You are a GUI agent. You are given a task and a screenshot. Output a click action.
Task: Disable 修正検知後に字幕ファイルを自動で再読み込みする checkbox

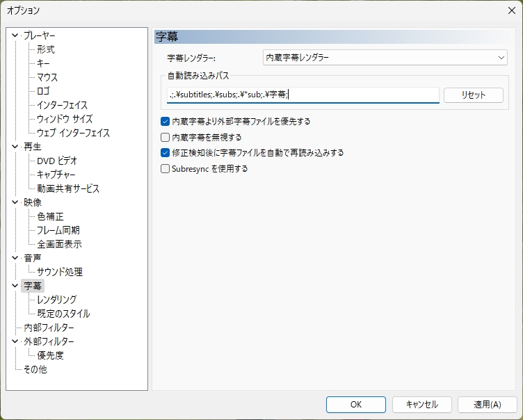pyautogui.click(x=166, y=152)
